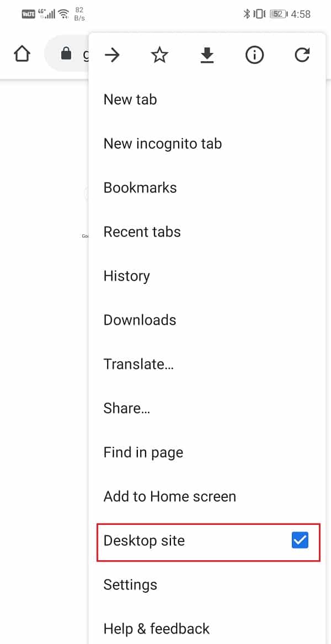Image resolution: width=331 pixels, height=644 pixels.
Task: Tap the lock icon in address bar
Action: pos(66,53)
